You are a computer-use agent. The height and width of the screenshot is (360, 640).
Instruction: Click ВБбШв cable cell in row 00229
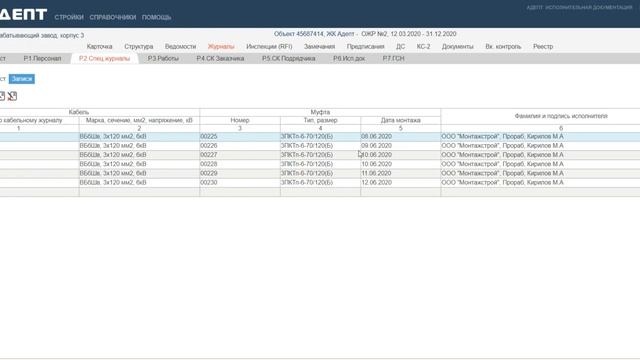[x=139, y=173]
